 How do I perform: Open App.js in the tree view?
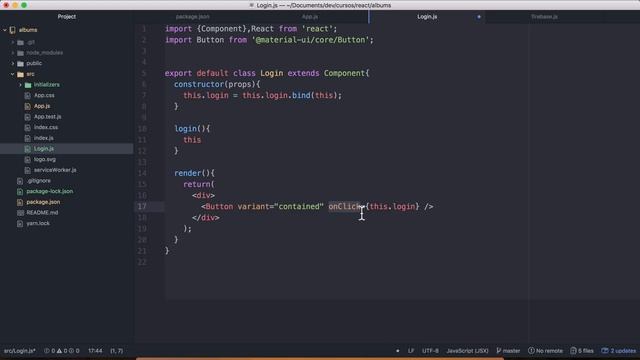[x=42, y=106]
